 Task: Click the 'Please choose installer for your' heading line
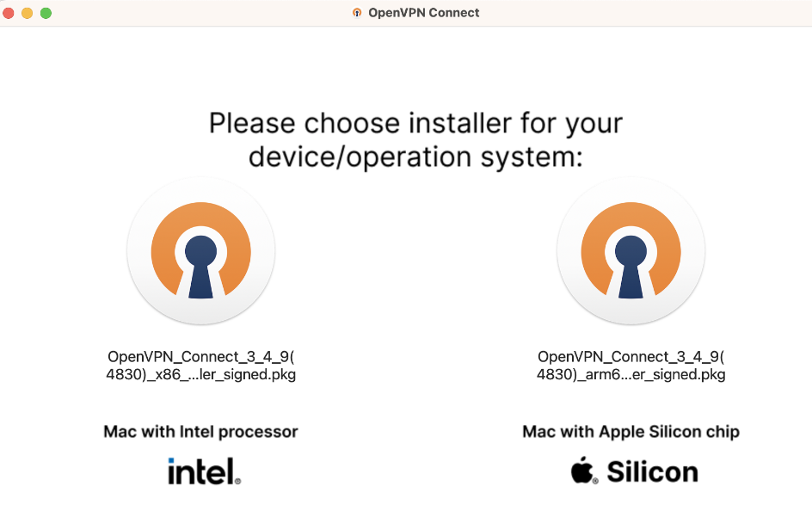[415, 123]
